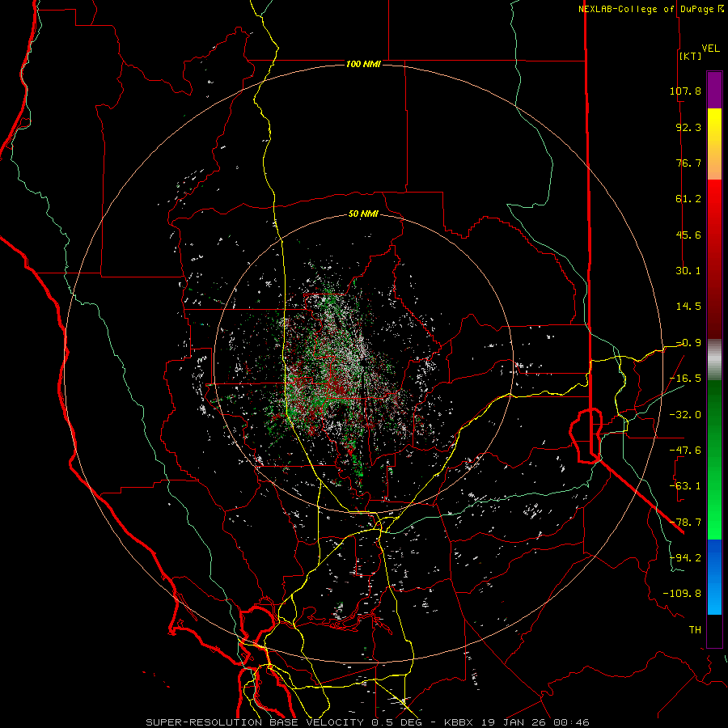
Task: Click the "50 NMI" range ring label
Action: click(363, 214)
